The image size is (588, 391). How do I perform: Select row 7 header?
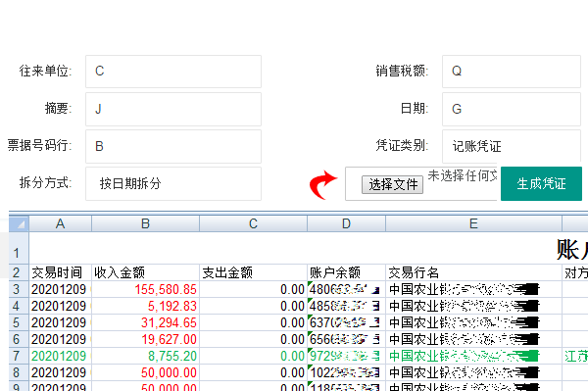pos(19,356)
